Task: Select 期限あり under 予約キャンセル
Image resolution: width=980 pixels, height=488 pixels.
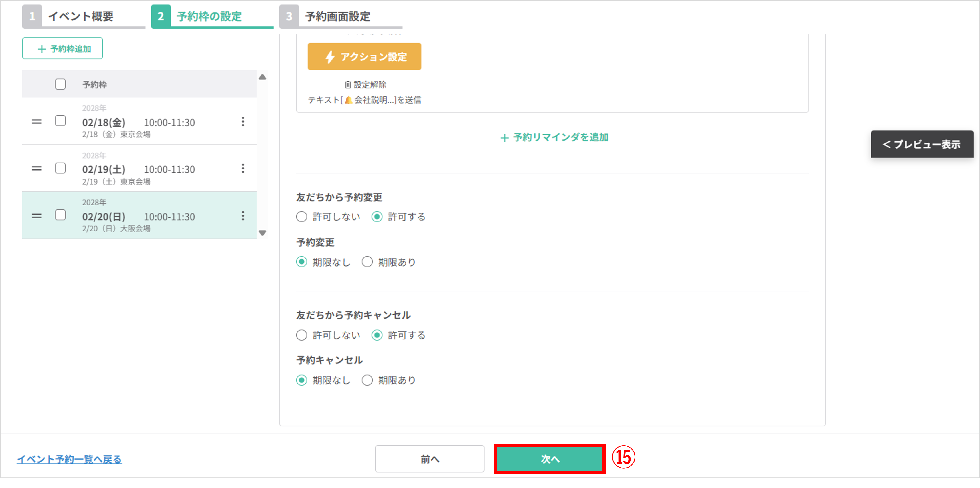Action: pos(367,380)
